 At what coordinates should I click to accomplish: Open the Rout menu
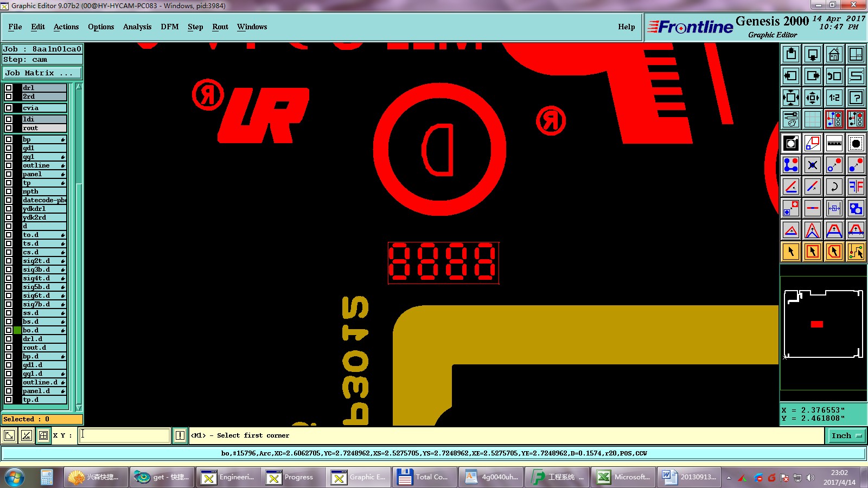[x=220, y=27]
